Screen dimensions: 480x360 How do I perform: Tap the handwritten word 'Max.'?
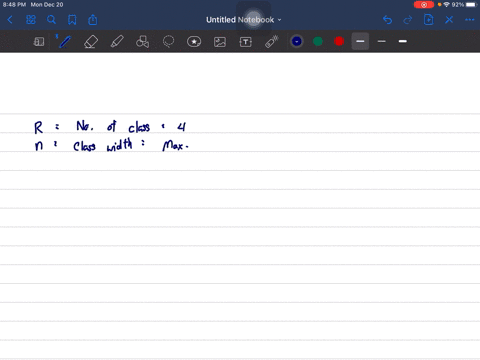tap(175, 146)
